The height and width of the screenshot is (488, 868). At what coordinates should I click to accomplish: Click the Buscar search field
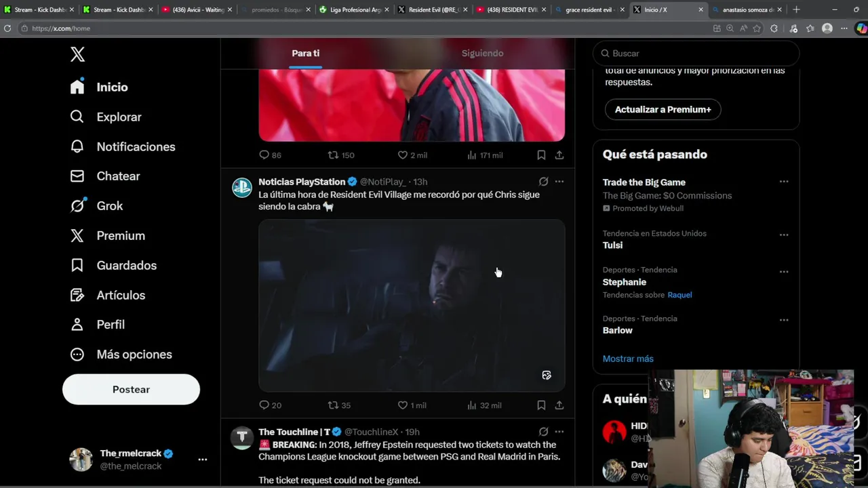[x=696, y=53]
